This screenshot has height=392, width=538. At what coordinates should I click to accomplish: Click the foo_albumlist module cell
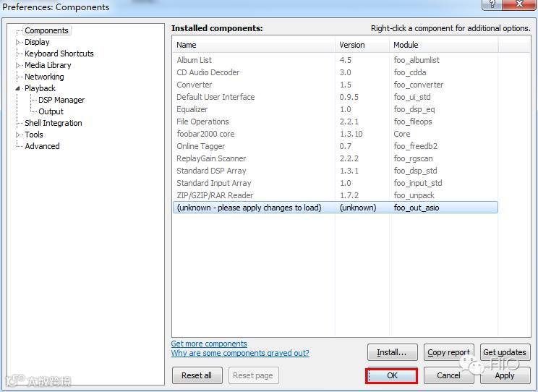[x=417, y=60]
